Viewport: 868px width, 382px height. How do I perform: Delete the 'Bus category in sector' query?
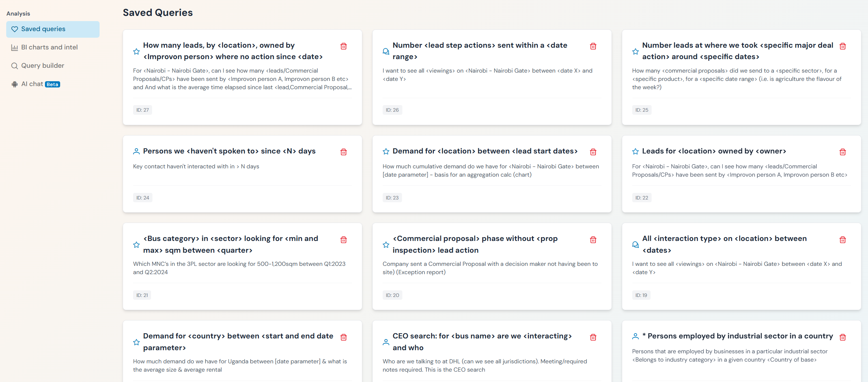pyautogui.click(x=343, y=240)
